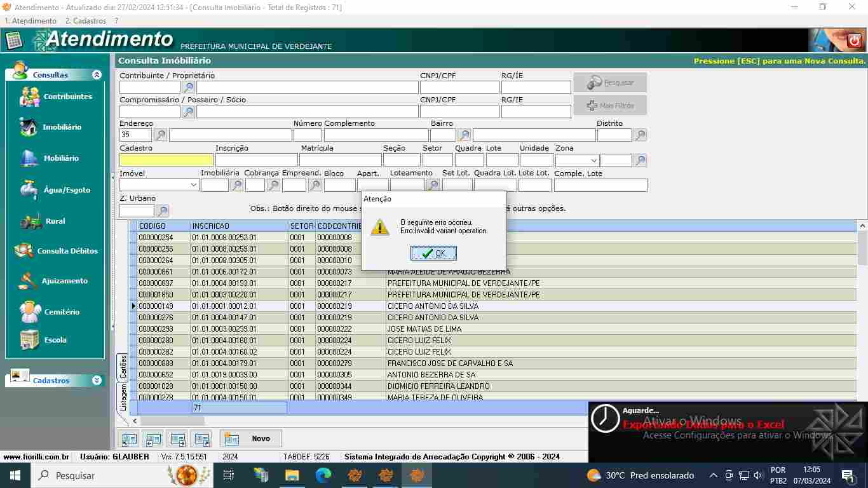Click the Z. Urbano lookup magnifier
This screenshot has width=868, height=488.
[x=162, y=211]
